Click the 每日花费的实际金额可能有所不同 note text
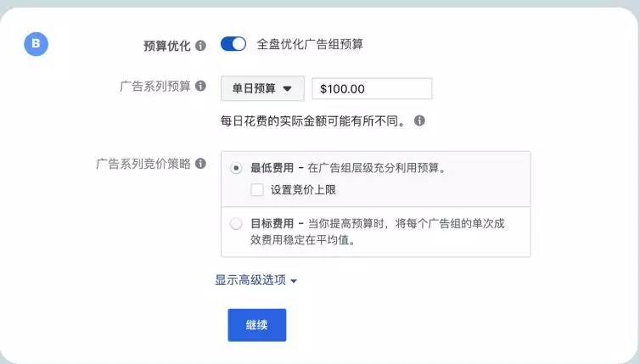Viewport: 640px width, 364px height. (x=313, y=120)
